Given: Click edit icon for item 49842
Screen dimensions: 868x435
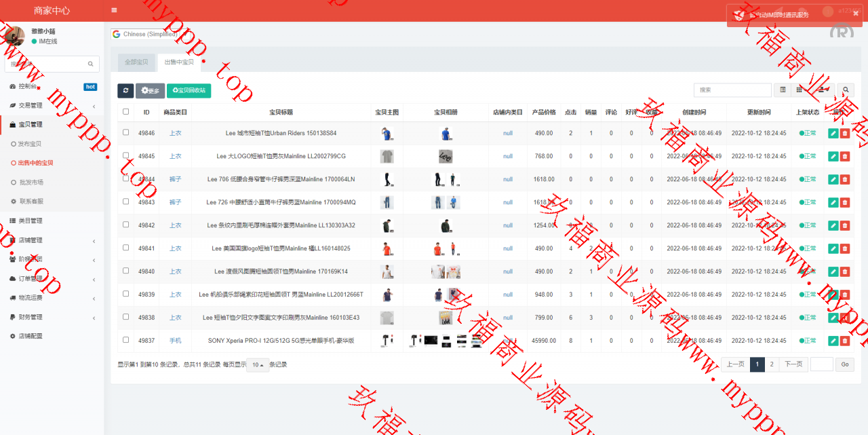Looking at the screenshot, I should tap(833, 225).
